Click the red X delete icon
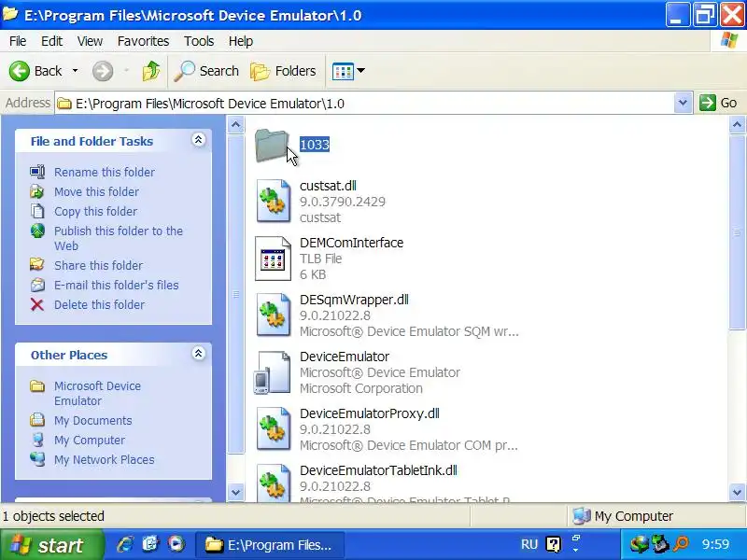The image size is (747, 560). tap(37, 305)
